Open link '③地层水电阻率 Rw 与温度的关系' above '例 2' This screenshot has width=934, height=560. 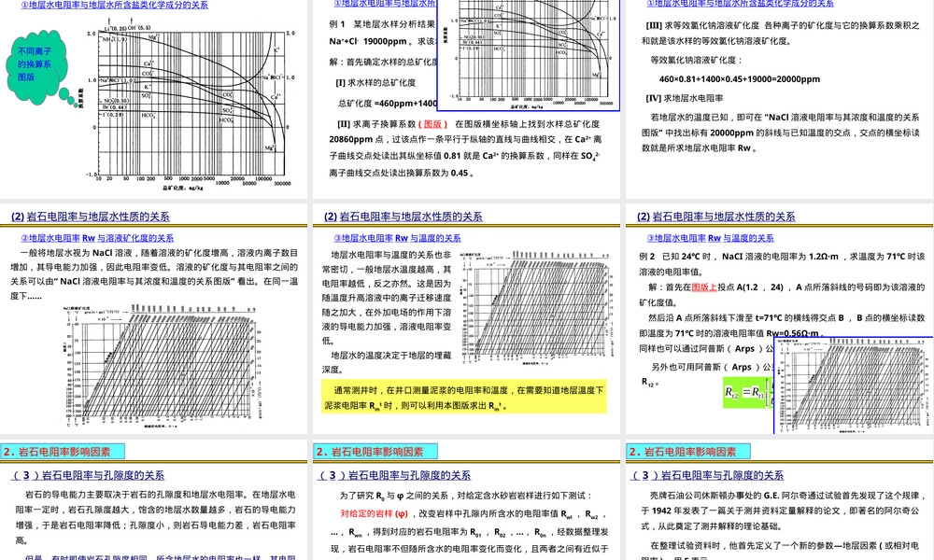click(x=711, y=238)
